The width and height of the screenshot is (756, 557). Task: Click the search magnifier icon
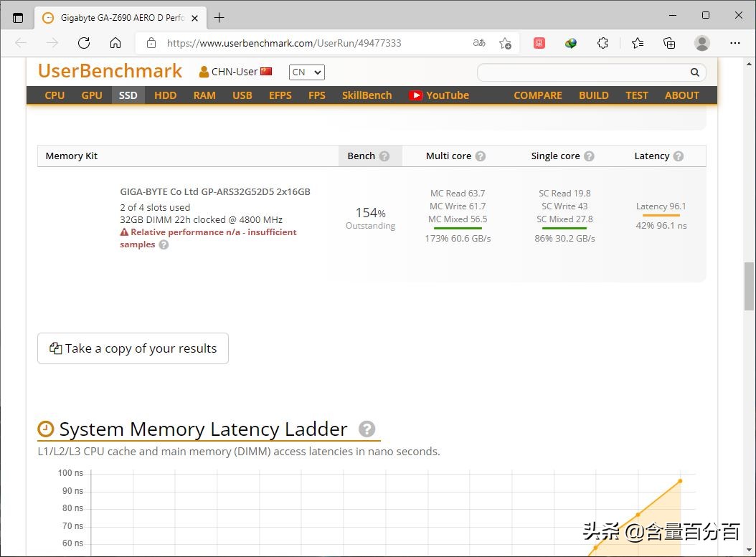tap(694, 72)
